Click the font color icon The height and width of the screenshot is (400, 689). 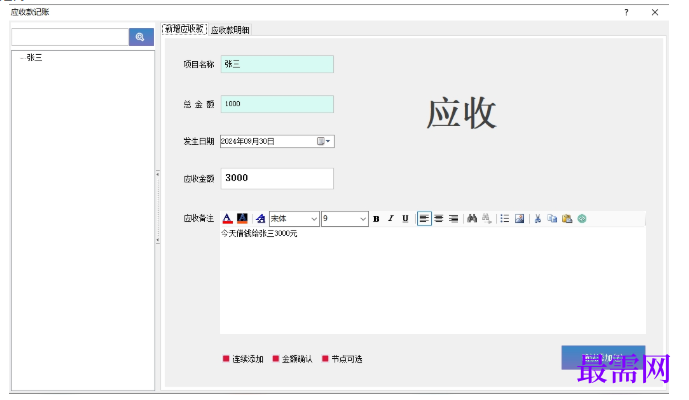click(x=227, y=218)
